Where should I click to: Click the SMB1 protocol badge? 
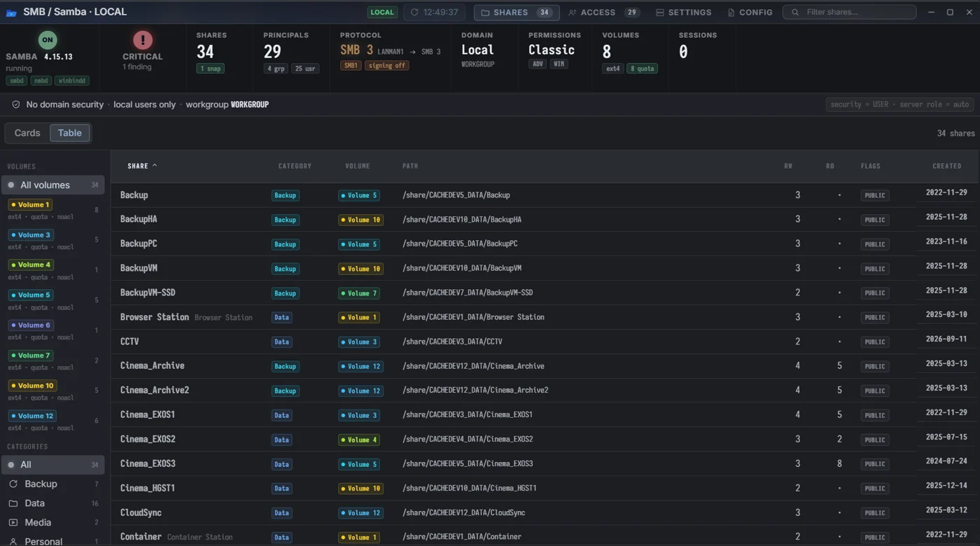click(350, 66)
